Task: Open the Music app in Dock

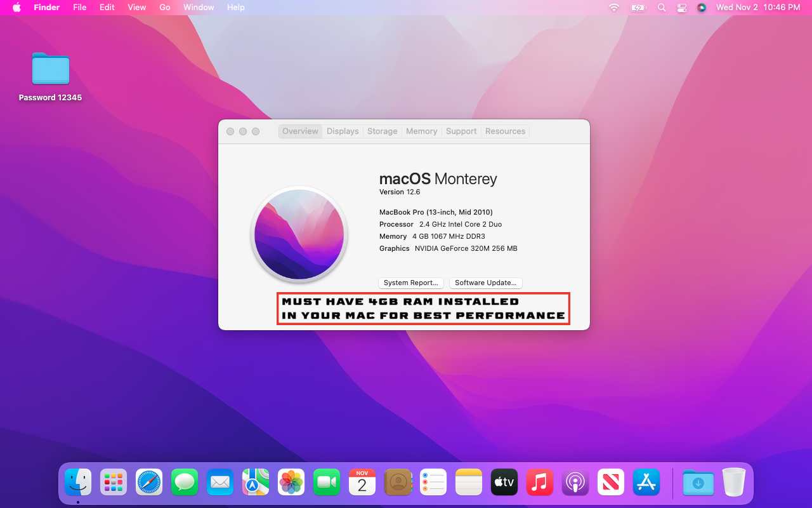Action: (x=540, y=483)
